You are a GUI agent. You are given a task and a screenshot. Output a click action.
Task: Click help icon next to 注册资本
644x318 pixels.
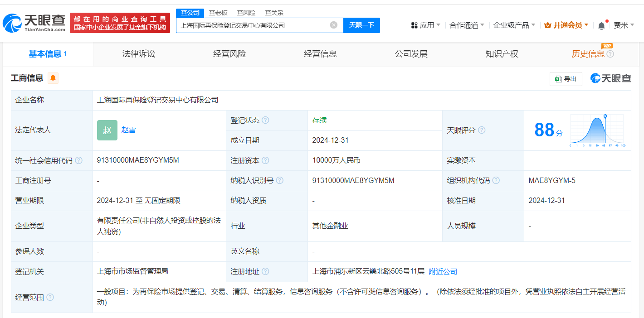[x=265, y=161]
